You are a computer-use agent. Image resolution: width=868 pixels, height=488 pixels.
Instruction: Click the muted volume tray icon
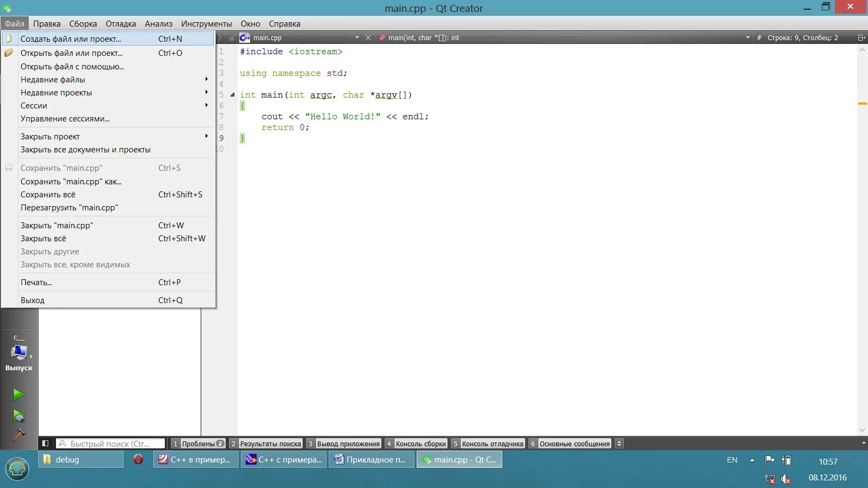click(x=786, y=479)
